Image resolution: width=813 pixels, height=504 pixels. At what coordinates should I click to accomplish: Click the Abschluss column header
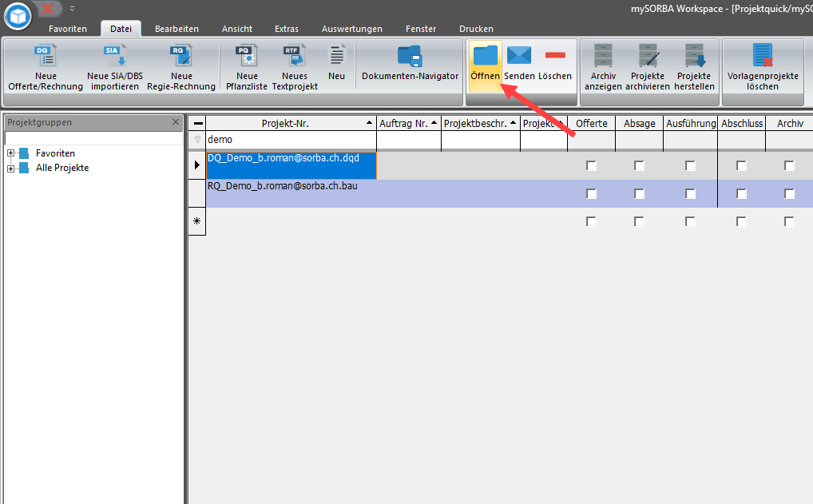click(x=742, y=124)
